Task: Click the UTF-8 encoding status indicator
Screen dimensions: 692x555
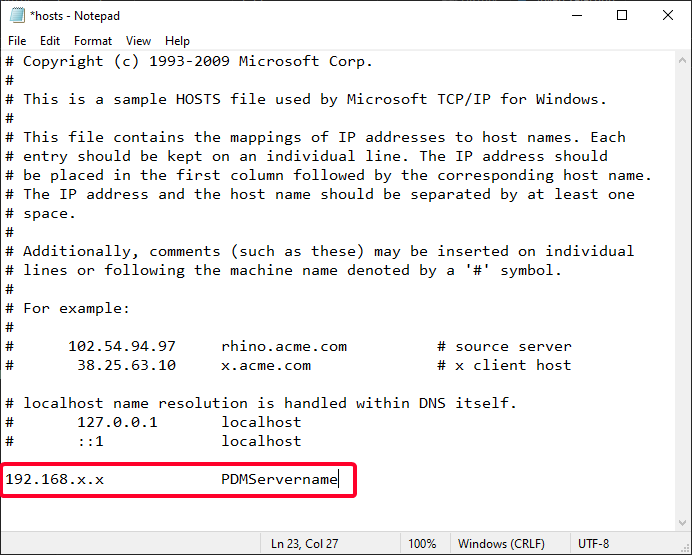Action: 594,544
